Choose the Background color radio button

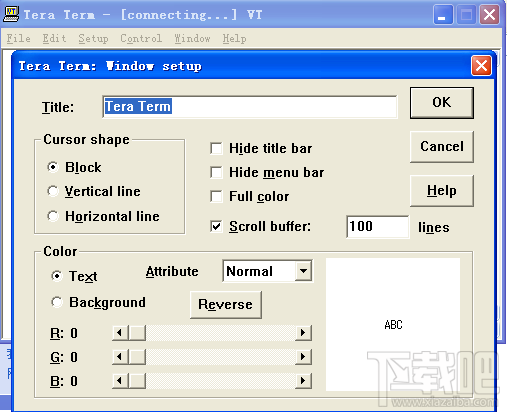click(x=57, y=302)
